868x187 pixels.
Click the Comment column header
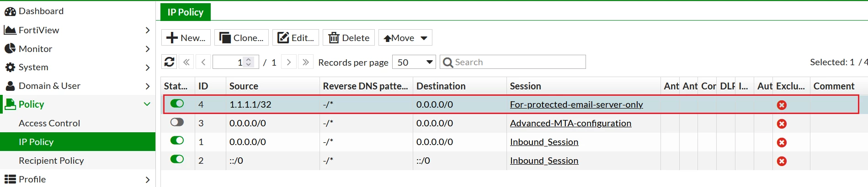pos(839,86)
